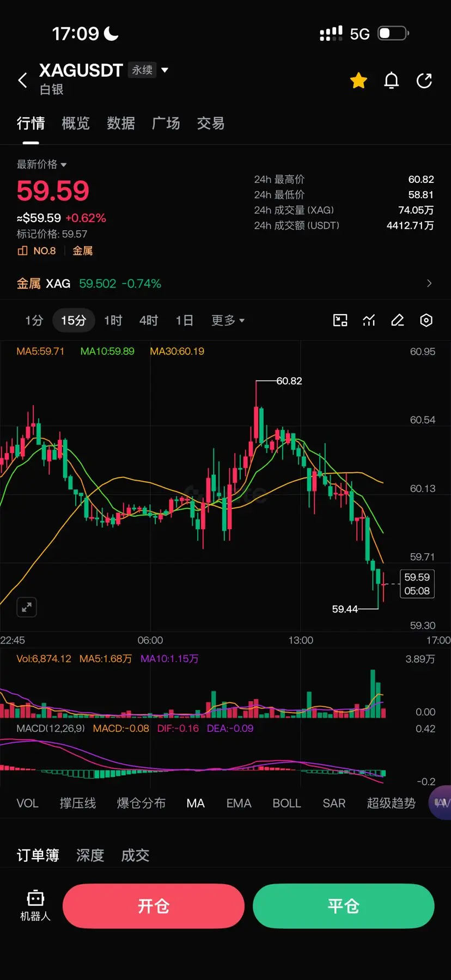Open the 金属 XAG row chevron

pyautogui.click(x=429, y=283)
